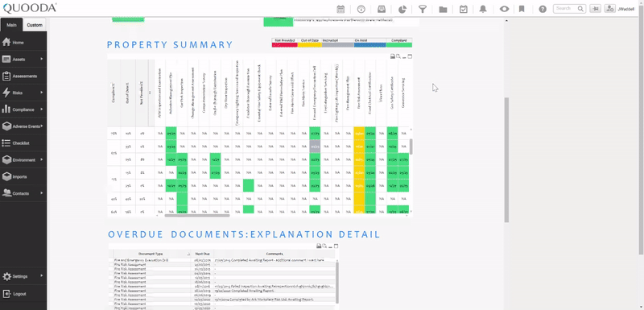Click the eye watch icon
This screenshot has height=310, width=644.
(x=504, y=9)
